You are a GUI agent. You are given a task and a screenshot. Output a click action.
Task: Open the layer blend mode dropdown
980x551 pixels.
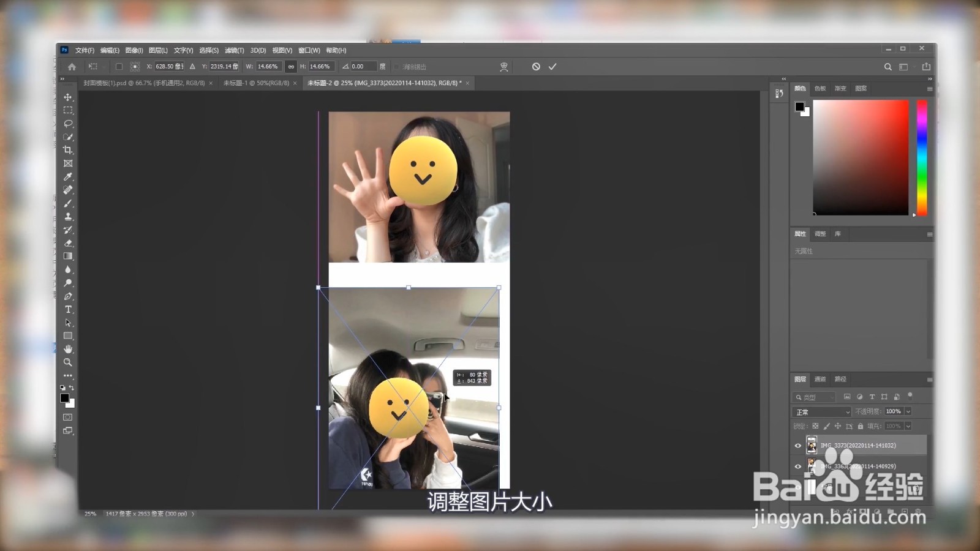coord(821,411)
